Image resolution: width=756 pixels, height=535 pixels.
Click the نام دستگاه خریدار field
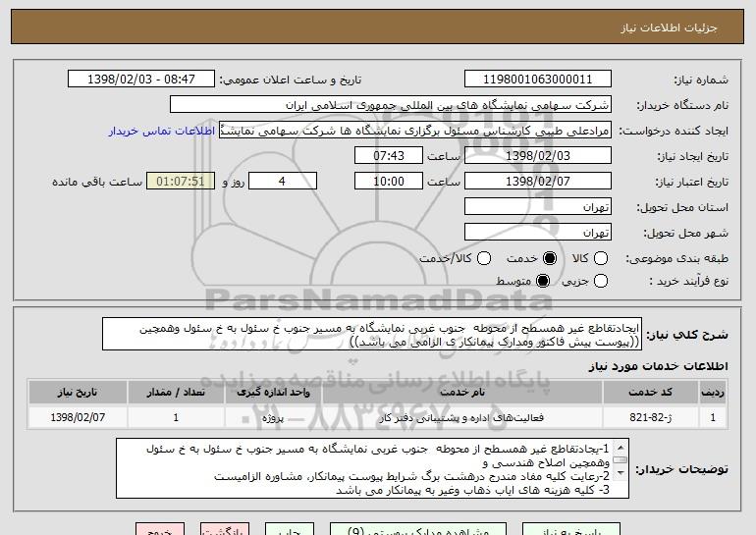391,105
